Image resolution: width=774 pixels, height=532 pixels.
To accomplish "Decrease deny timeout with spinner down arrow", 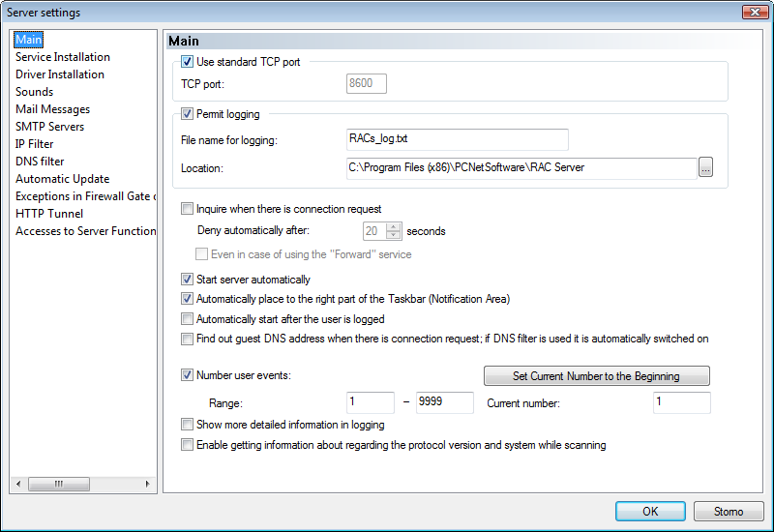I will [x=394, y=235].
